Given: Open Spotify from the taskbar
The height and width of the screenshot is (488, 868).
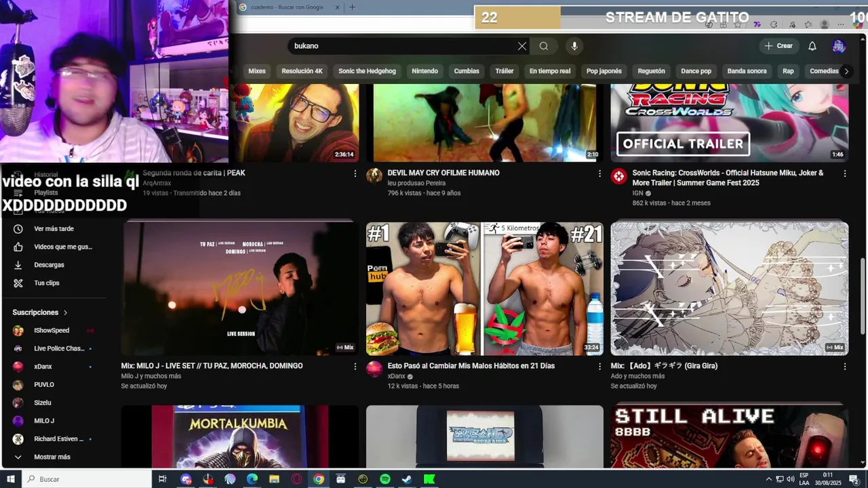Looking at the screenshot, I should (385, 479).
